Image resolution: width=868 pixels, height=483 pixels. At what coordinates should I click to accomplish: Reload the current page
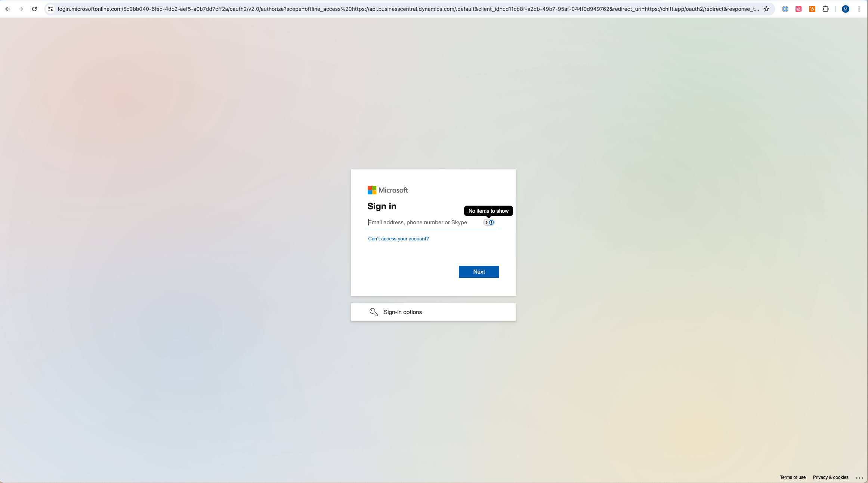pos(34,9)
